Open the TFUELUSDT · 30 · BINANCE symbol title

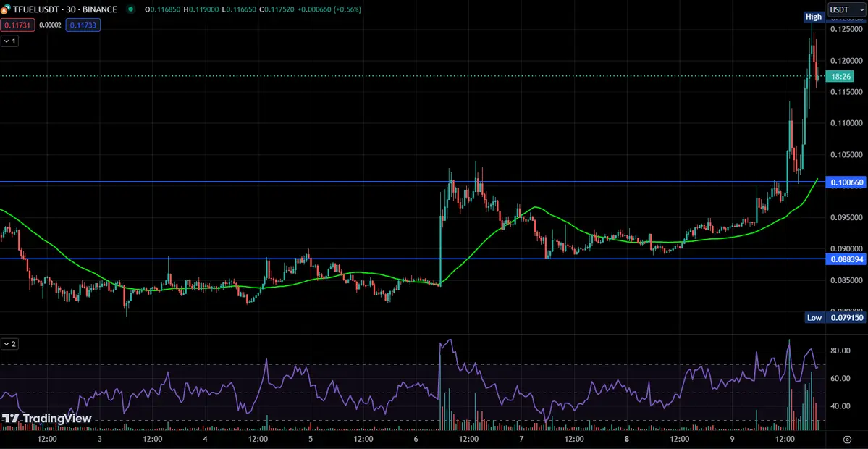pos(64,9)
